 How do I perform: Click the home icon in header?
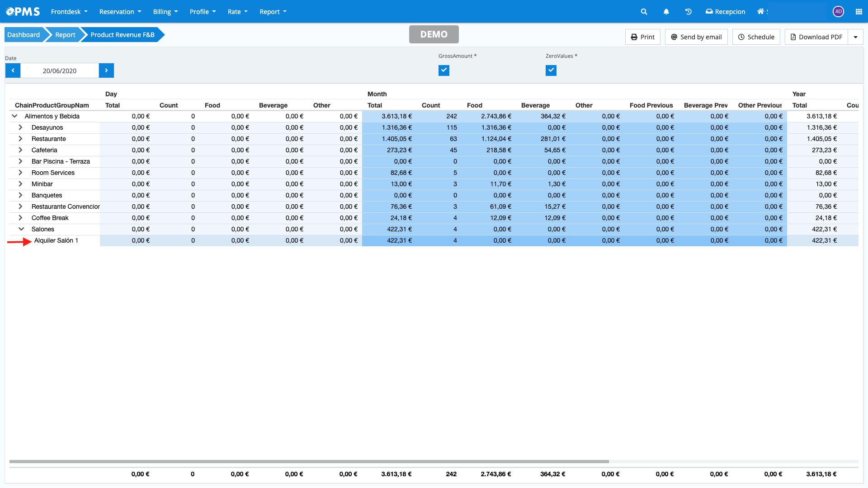coord(760,12)
